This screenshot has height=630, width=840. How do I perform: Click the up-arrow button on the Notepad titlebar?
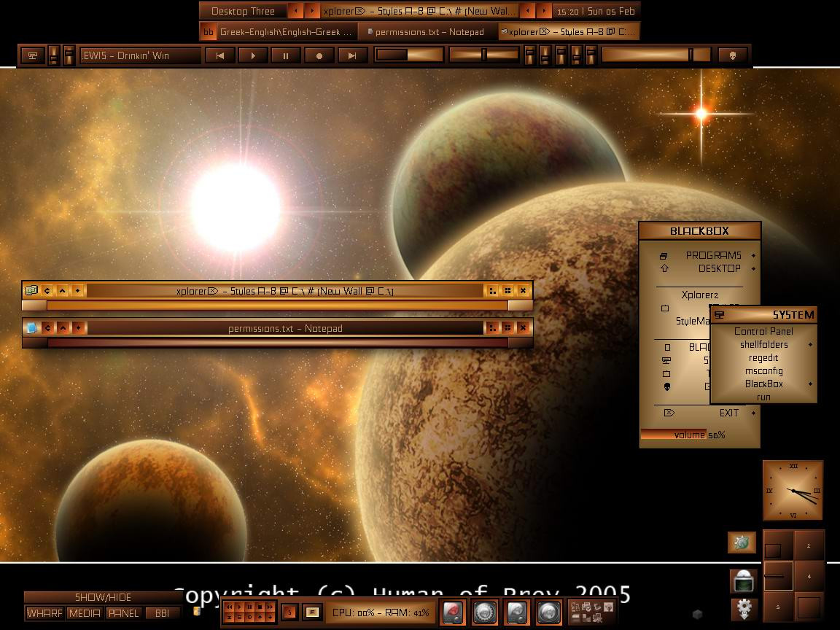point(63,327)
